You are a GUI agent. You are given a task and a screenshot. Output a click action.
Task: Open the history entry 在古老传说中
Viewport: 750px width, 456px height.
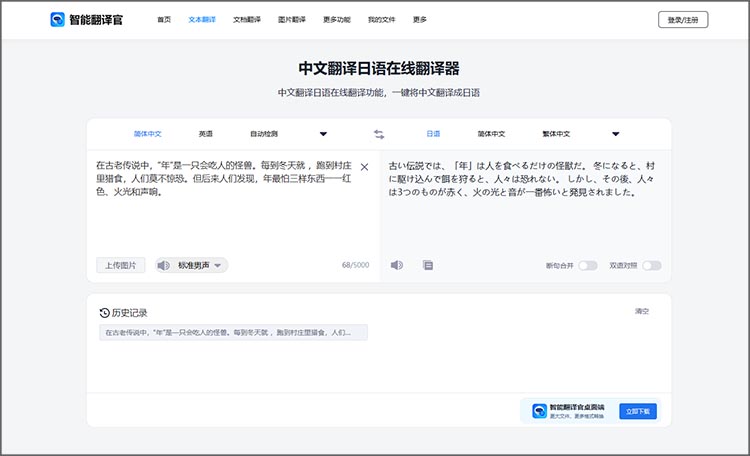click(x=233, y=333)
